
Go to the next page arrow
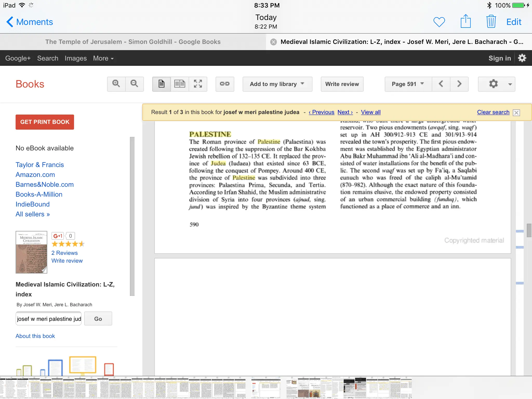click(x=459, y=84)
